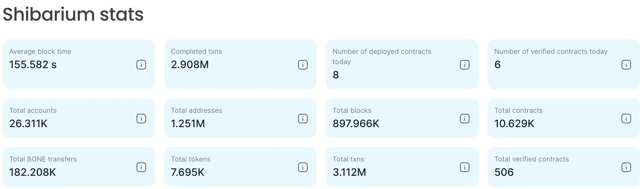Click Total verified contracts info icon

click(626, 167)
